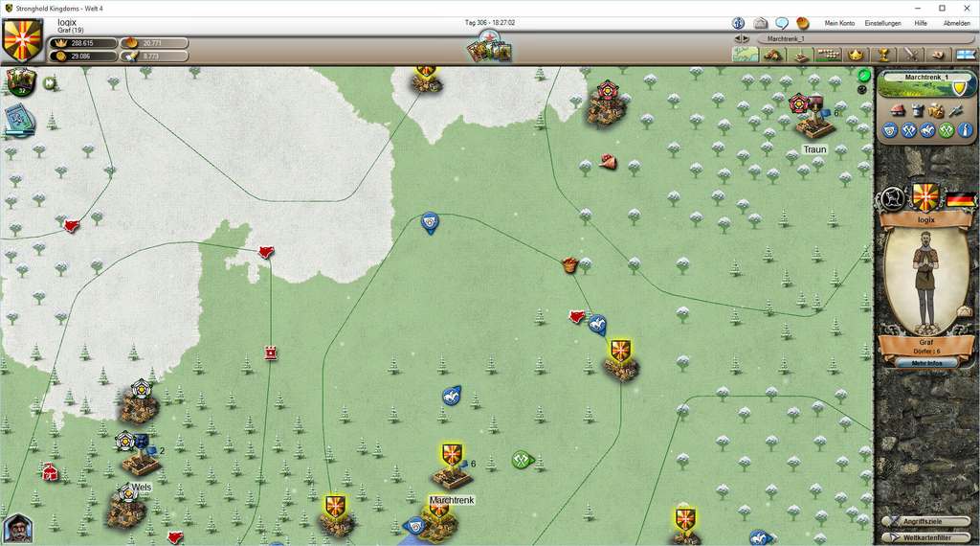Click the green round status indicator
Viewport: 980px width, 546px height.
pyautogui.click(x=864, y=76)
